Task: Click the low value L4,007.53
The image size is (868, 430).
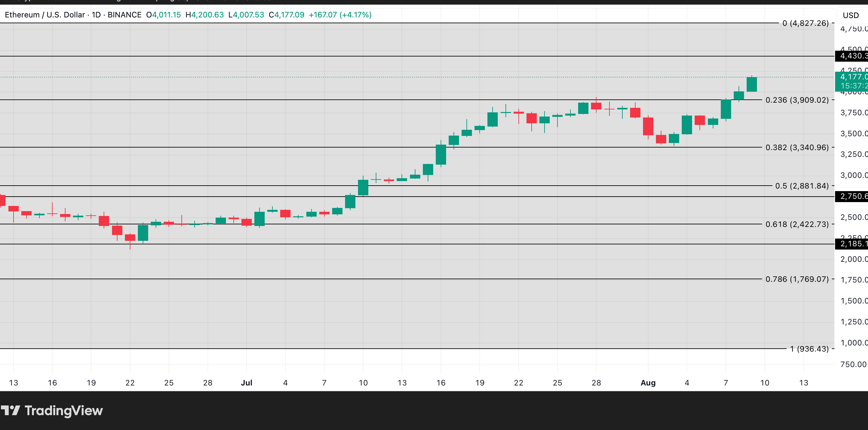Action: [x=246, y=15]
